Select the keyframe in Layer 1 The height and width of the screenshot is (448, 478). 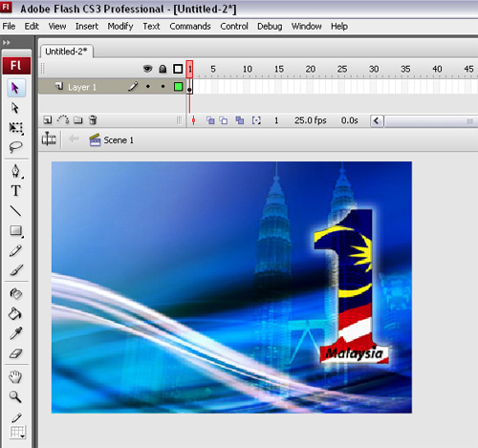click(x=189, y=87)
